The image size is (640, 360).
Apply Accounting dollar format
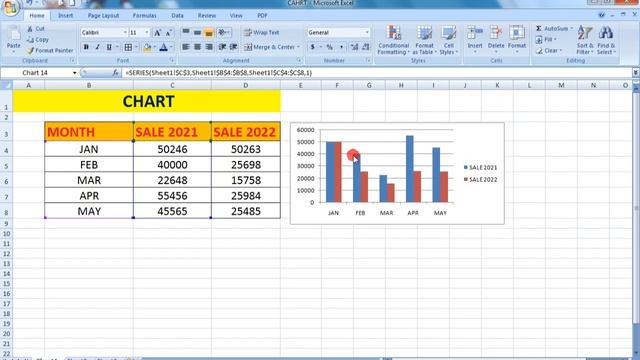[x=313, y=47]
